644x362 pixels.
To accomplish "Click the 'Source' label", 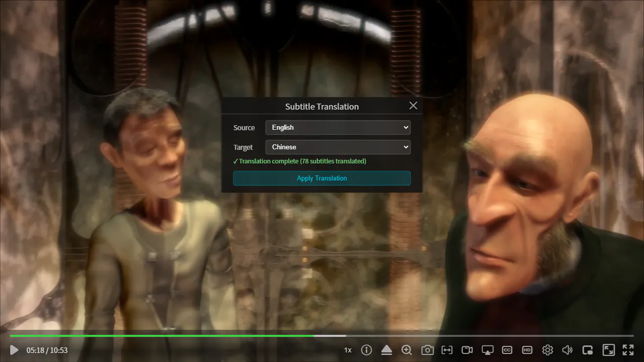I will pos(244,128).
